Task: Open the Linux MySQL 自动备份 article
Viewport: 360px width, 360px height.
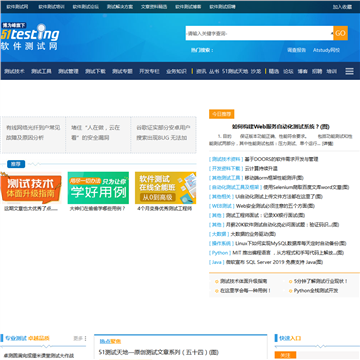Action: coord(291,243)
